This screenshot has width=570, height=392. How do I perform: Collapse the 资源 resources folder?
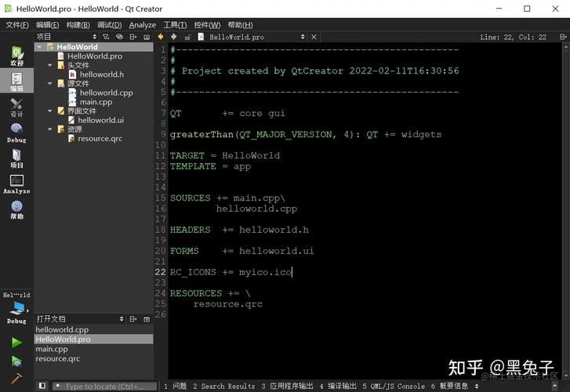pos(50,129)
